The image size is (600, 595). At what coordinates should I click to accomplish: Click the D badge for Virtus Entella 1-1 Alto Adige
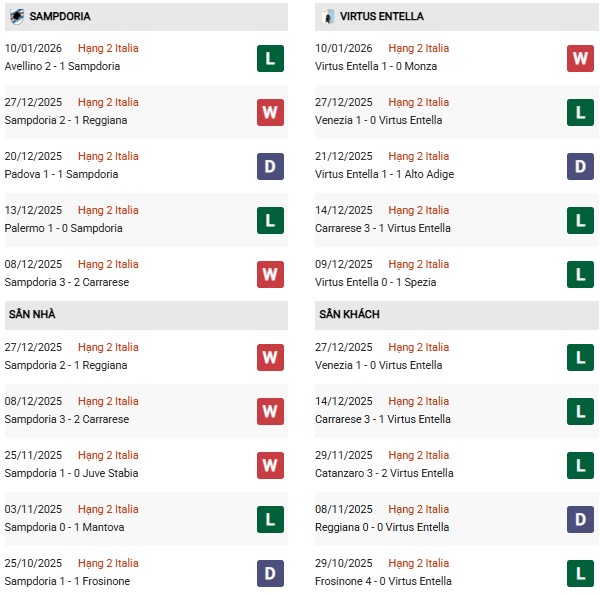tap(580, 166)
